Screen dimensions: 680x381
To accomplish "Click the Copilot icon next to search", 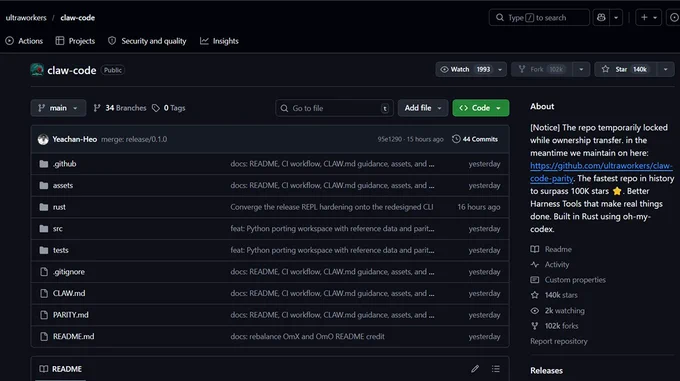I will point(601,18).
